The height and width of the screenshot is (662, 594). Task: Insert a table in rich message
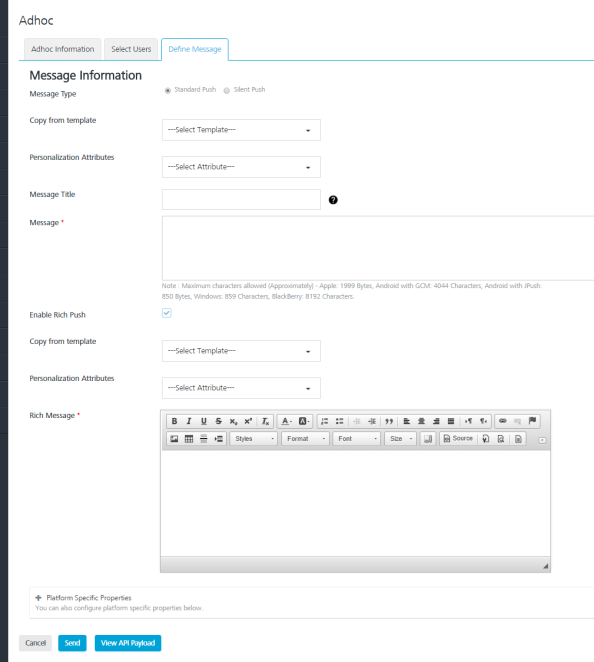tap(189, 439)
